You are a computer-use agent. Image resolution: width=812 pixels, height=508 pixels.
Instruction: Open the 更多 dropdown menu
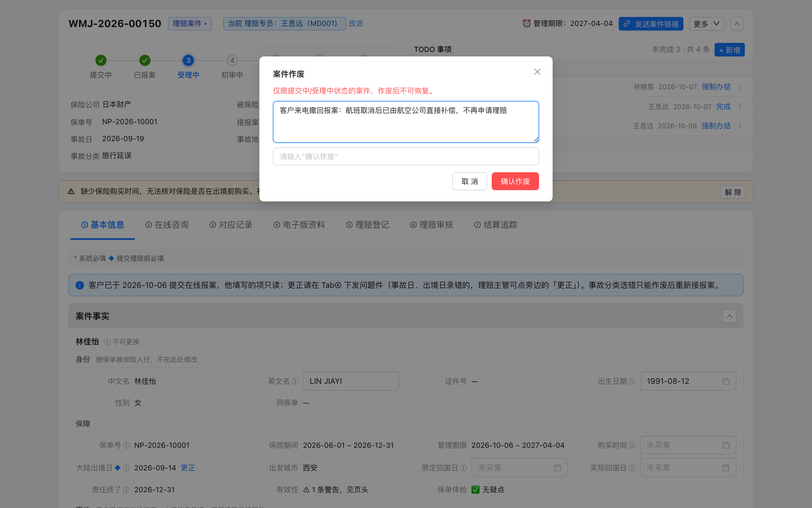[706, 24]
